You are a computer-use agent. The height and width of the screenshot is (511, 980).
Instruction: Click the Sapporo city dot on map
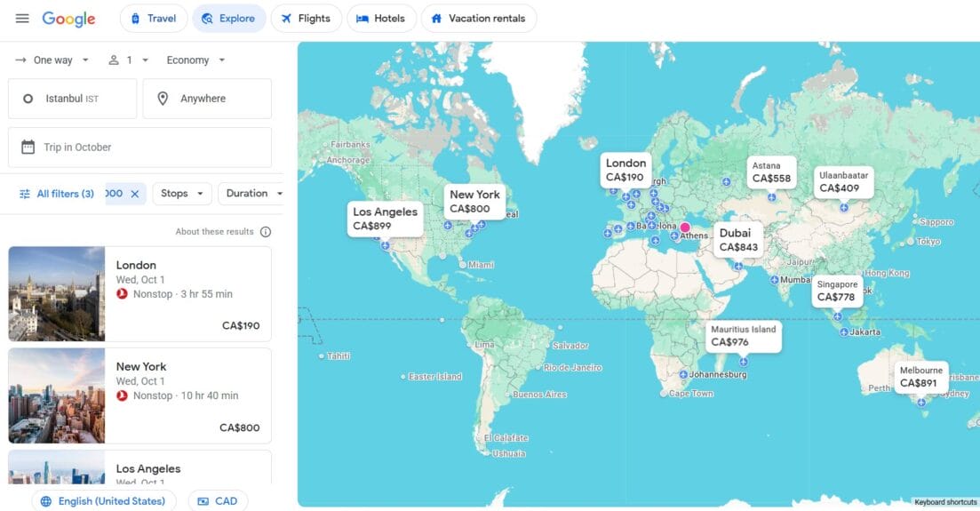point(914,222)
